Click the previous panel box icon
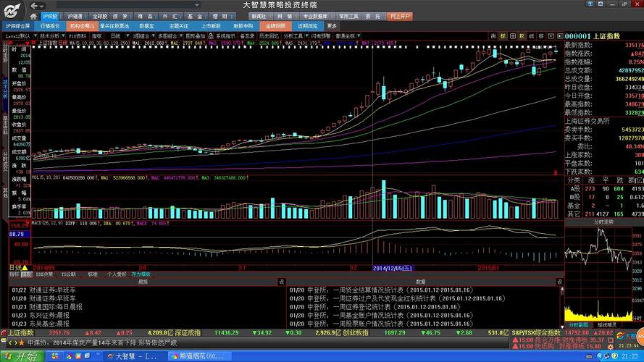644x362 pixels. click(x=551, y=36)
